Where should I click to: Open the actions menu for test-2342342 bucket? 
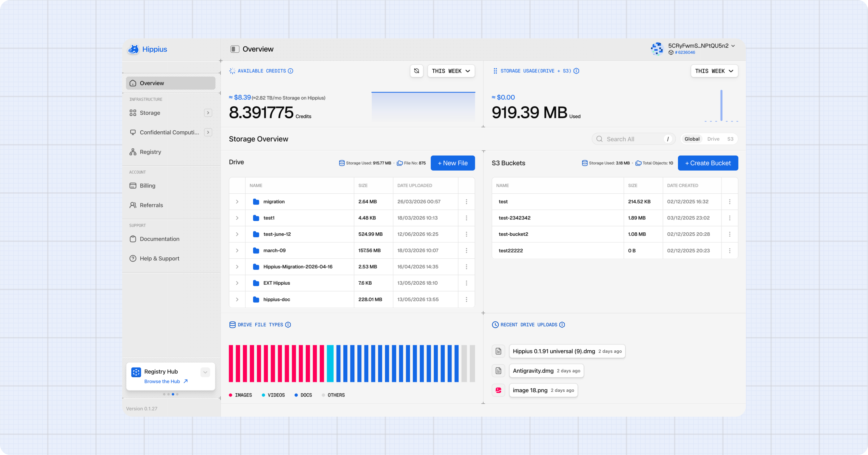730,218
